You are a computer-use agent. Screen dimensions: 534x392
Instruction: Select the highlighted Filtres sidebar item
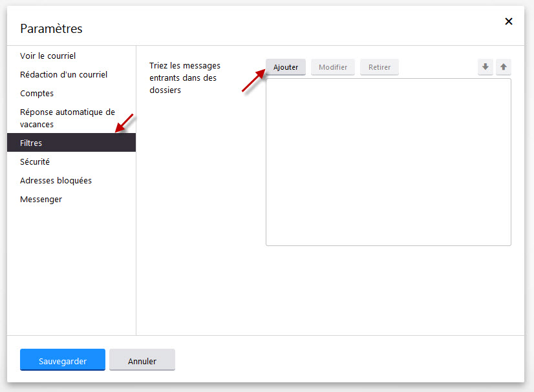click(x=31, y=143)
